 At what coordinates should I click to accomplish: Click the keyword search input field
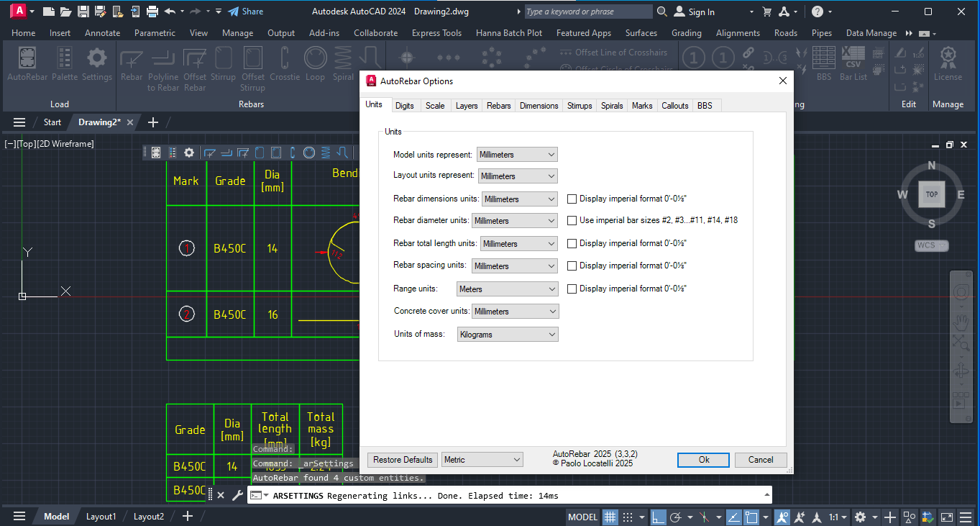587,12
